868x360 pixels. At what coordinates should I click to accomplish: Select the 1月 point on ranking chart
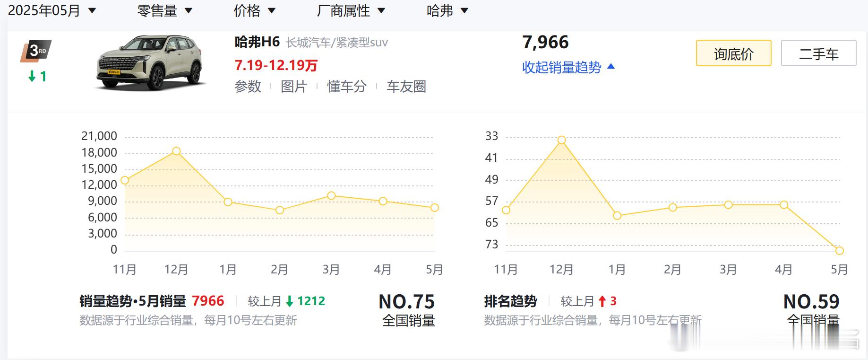tap(617, 216)
